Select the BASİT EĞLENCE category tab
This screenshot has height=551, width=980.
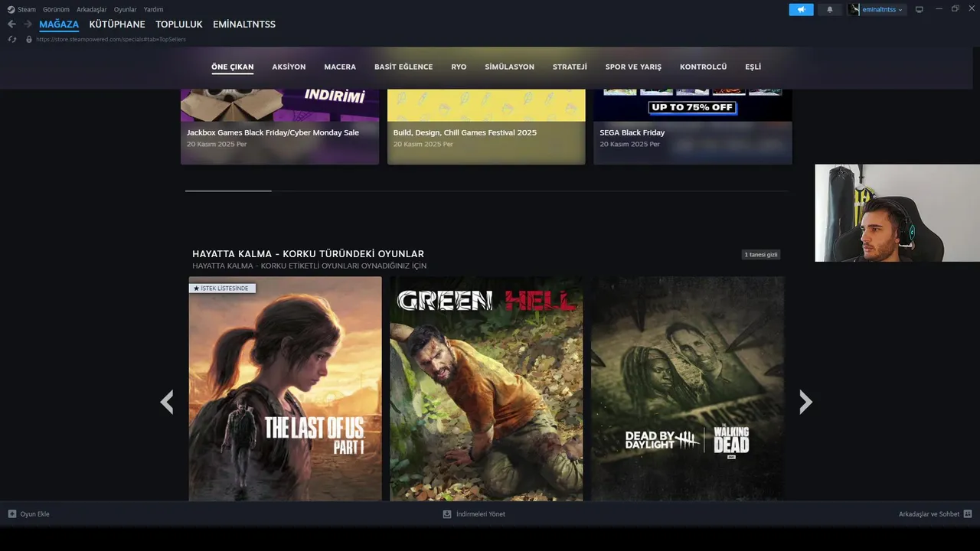[x=403, y=67]
